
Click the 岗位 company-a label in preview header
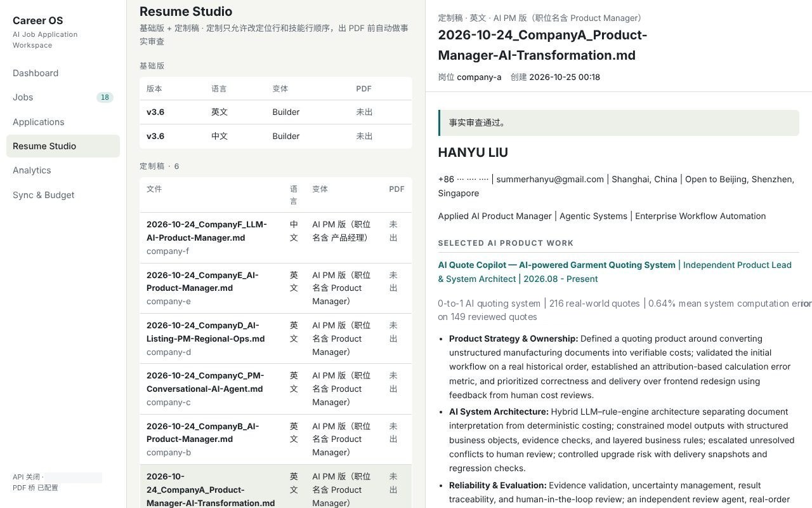pos(469,77)
